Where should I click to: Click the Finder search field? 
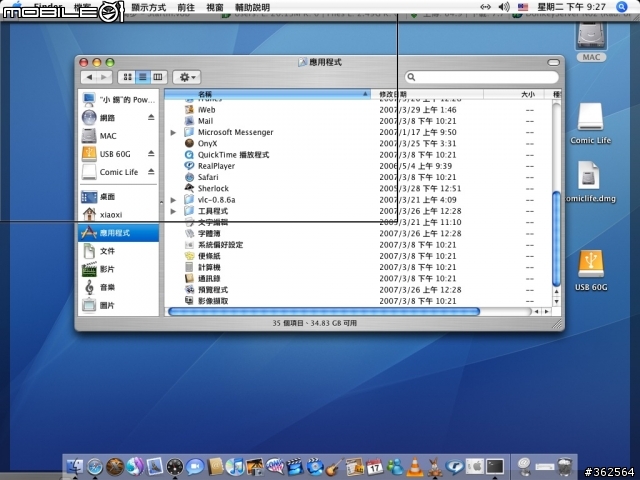pyautogui.click(x=482, y=77)
